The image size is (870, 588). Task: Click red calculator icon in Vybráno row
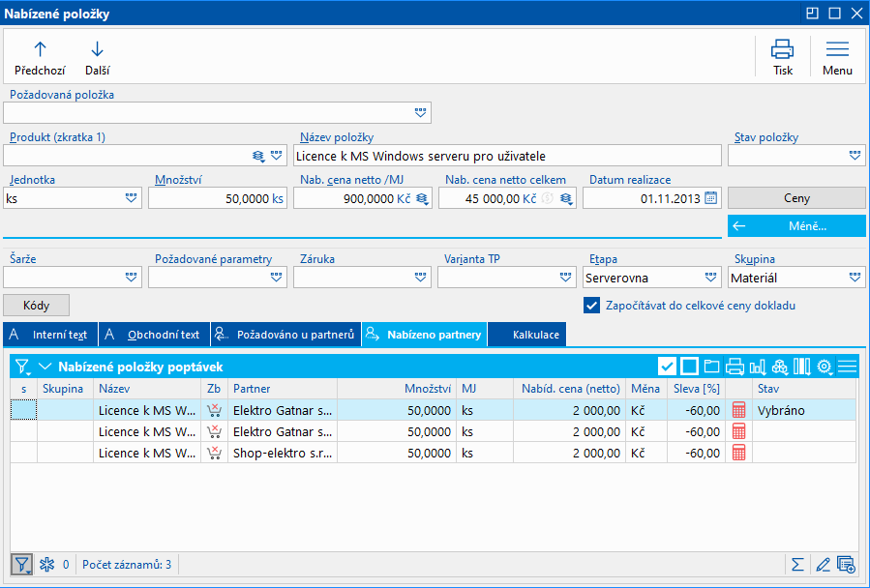pos(739,410)
